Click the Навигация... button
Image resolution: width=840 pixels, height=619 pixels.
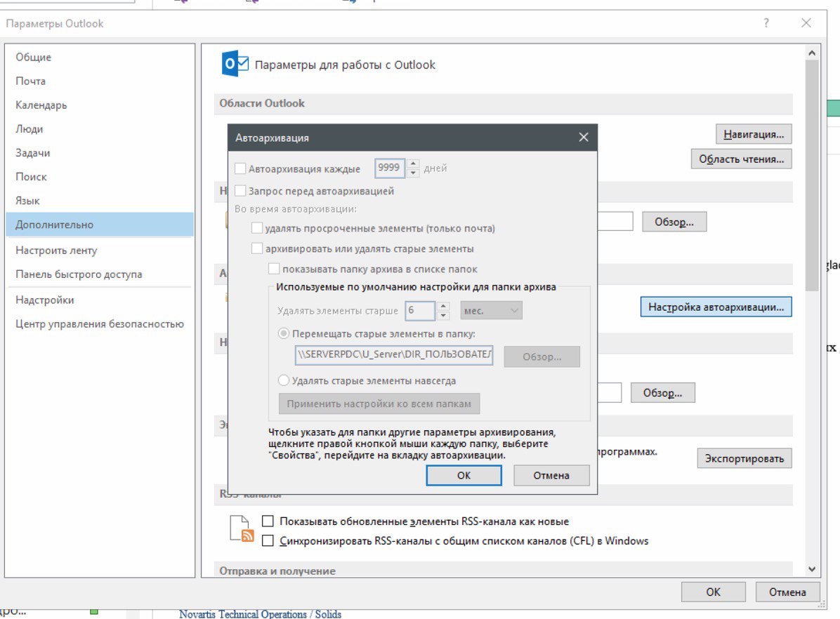754,134
